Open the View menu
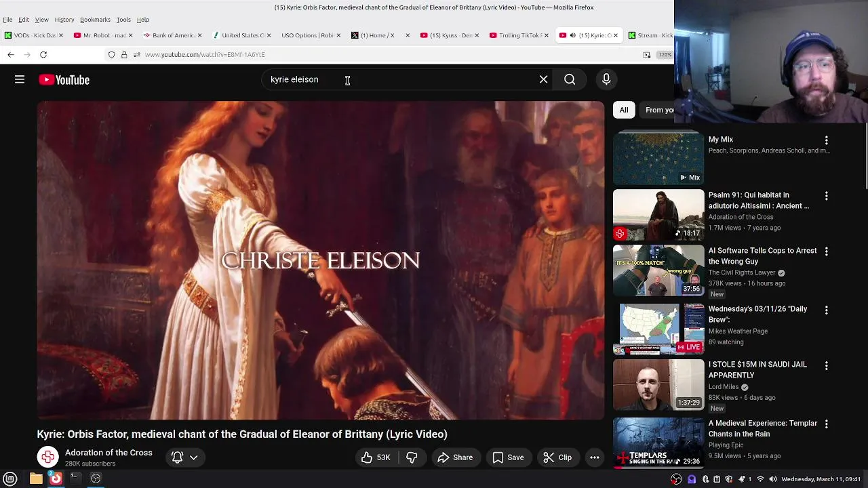This screenshot has width=868, height=488. [41, 20]
